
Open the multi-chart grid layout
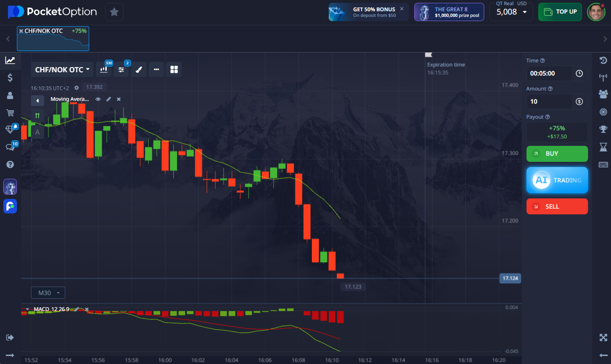click(x=174, y=69)
